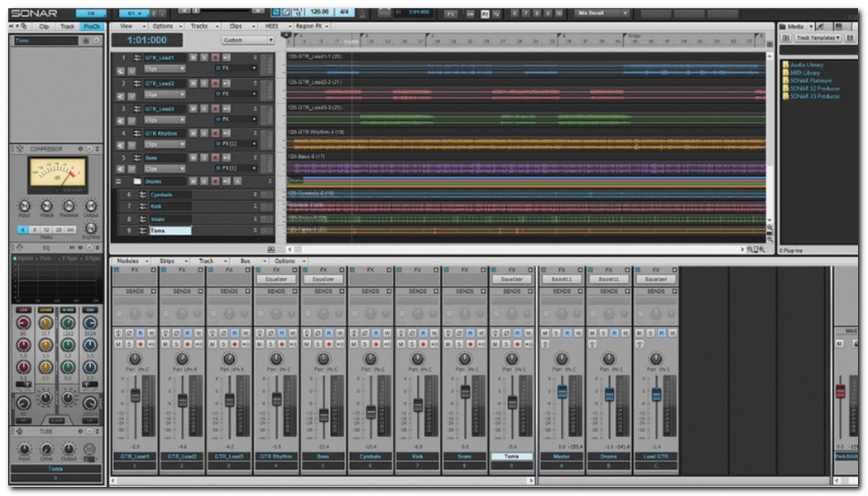The image size is (868, 496).
Task: Open the Equalizer on GTR Rhythm strip
Action: pyautogui.click(x=276, y=279)
